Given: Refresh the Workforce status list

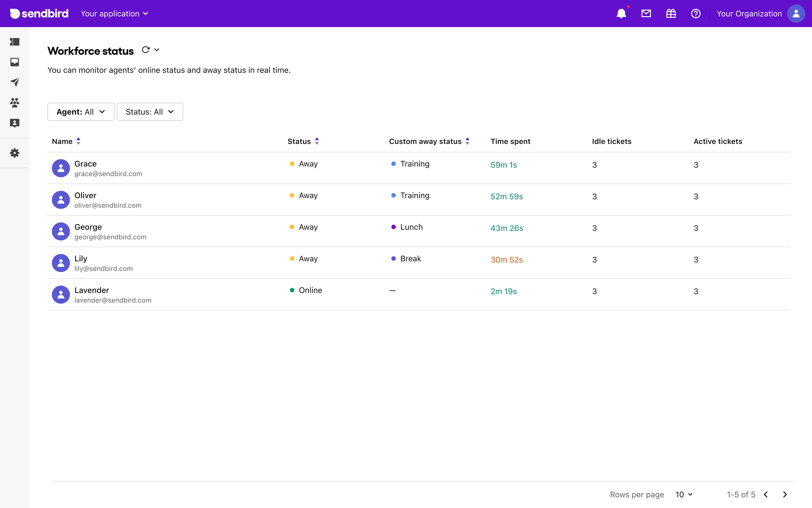Looking at the screenshot, I should (x=146, y=50).
